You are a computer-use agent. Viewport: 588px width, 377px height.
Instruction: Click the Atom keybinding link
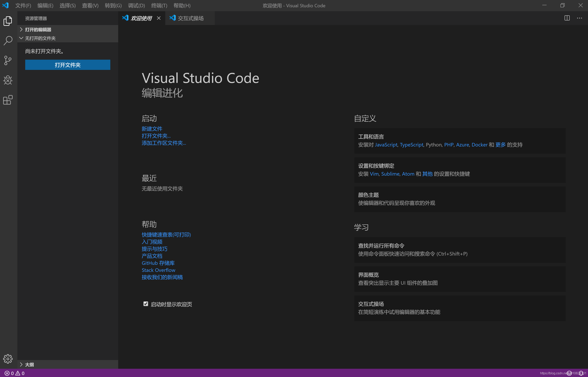[408, 174]
